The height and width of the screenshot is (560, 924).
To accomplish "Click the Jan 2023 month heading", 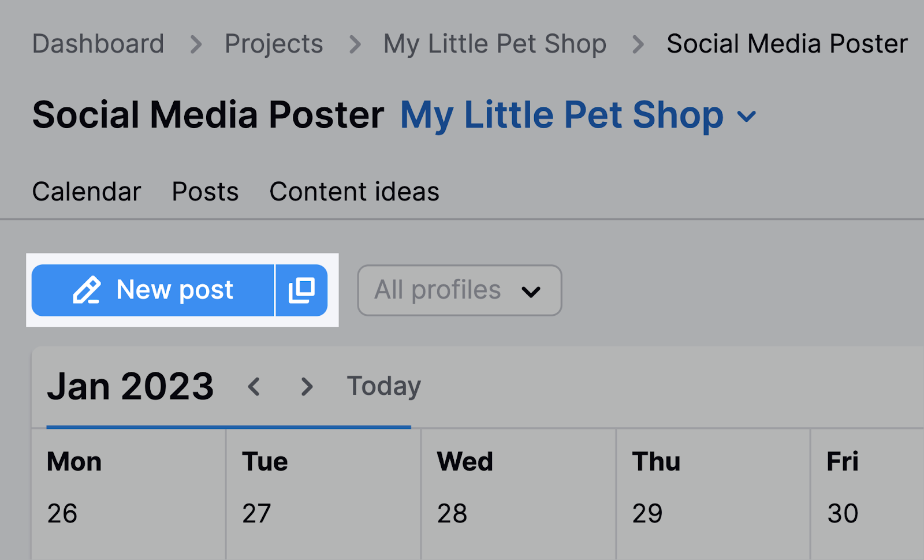I will coord(131,386).
